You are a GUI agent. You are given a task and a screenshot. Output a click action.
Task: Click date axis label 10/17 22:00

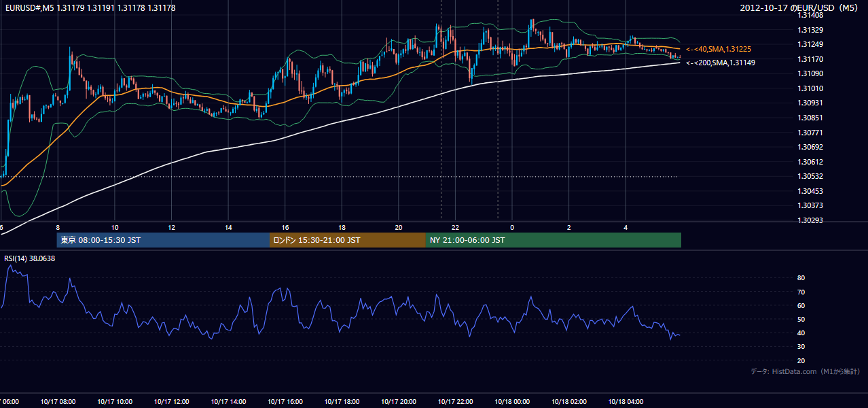(x=455, y=402)
